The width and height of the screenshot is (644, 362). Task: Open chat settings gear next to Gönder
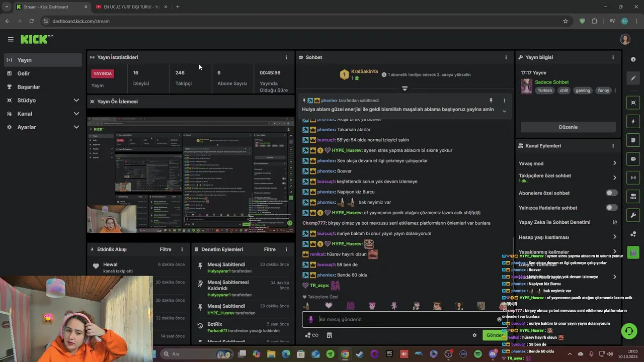point(474,335)
